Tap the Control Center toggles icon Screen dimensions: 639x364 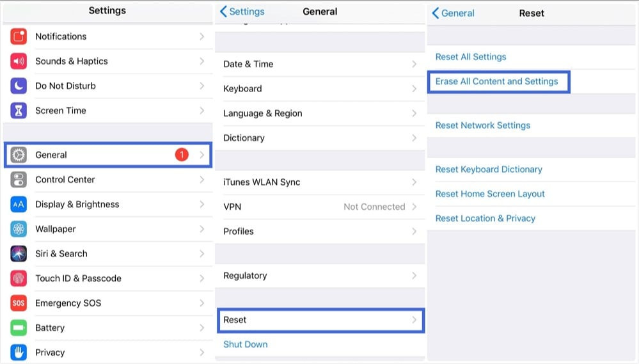[x=19, y=180]
